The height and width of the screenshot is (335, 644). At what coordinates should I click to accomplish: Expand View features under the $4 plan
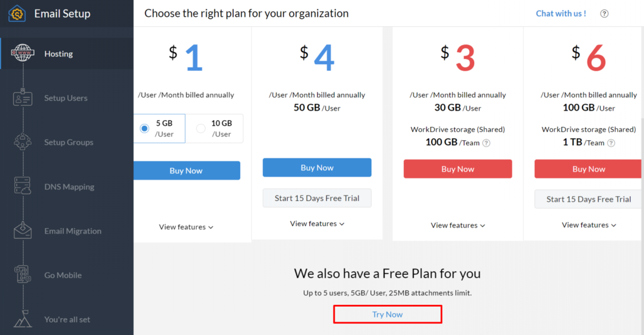(317, 224)
